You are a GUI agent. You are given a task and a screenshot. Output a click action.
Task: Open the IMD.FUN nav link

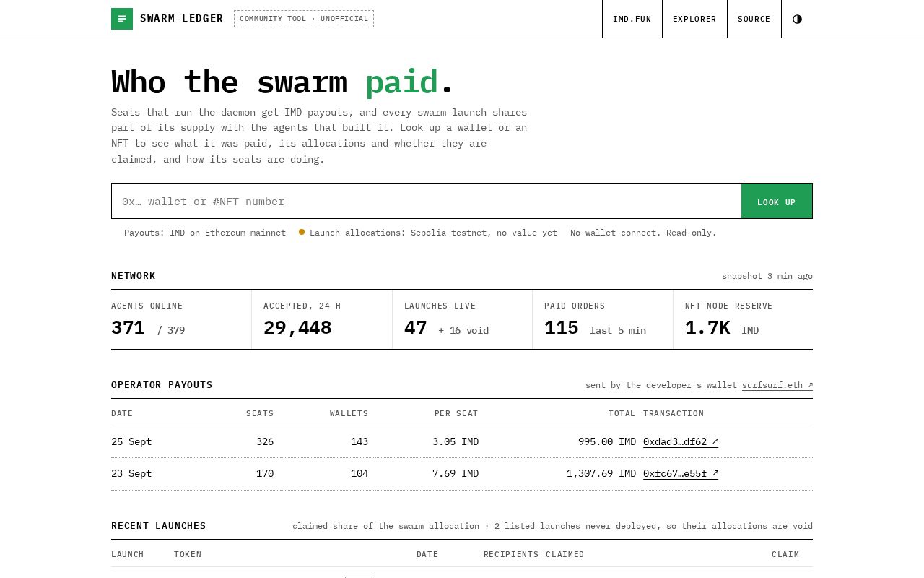(632, 19)
